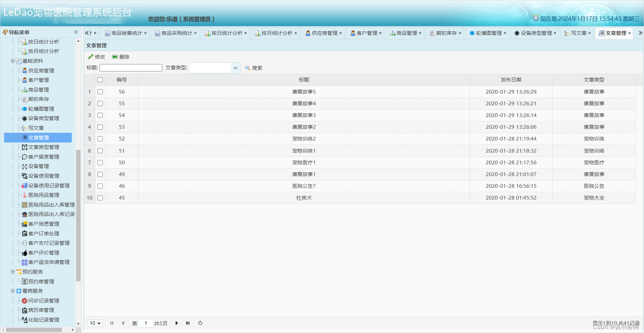Check the row for 康复故事3
Viewport: 644px width, 333px height.
point(100,115)
